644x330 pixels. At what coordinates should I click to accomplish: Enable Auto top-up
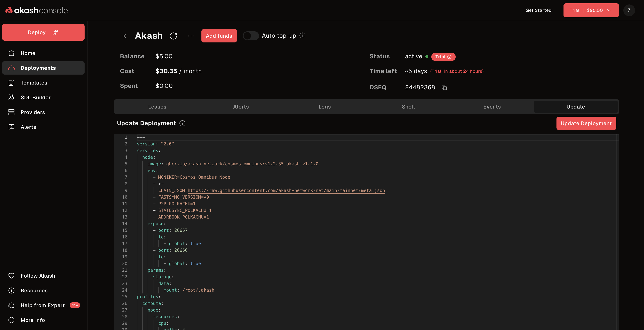251,36
